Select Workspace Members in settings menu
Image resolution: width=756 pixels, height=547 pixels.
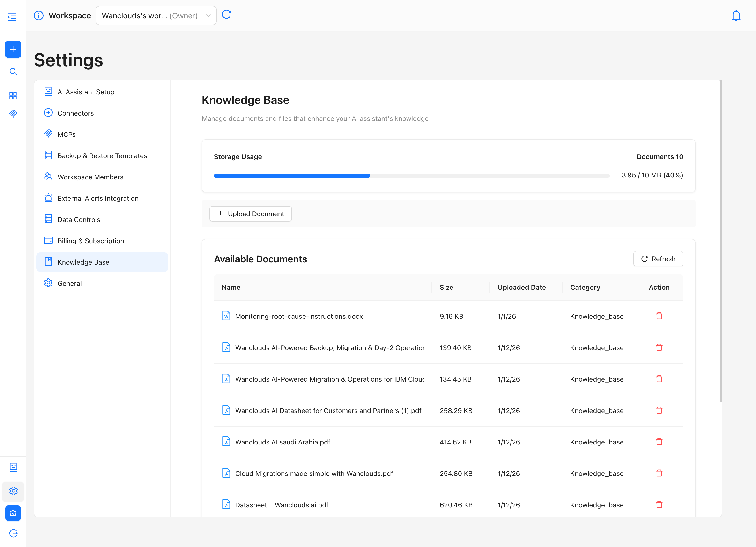pos(90,177)
